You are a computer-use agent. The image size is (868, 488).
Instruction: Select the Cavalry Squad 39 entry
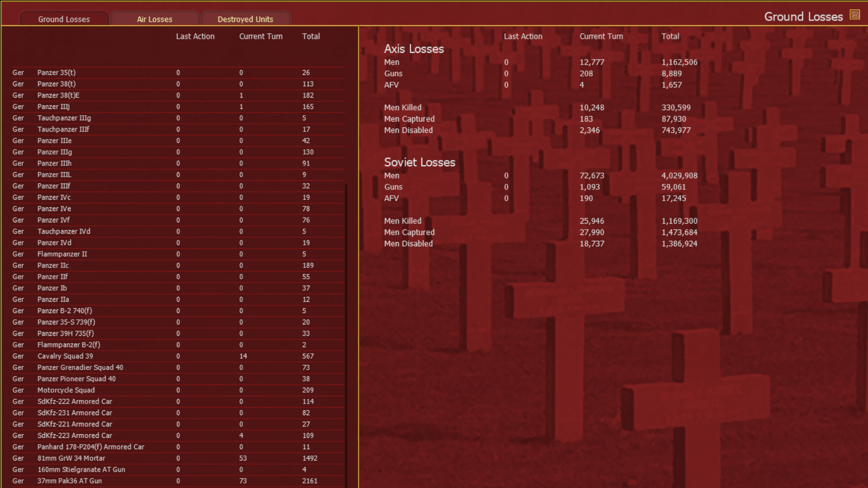(65, 356)
